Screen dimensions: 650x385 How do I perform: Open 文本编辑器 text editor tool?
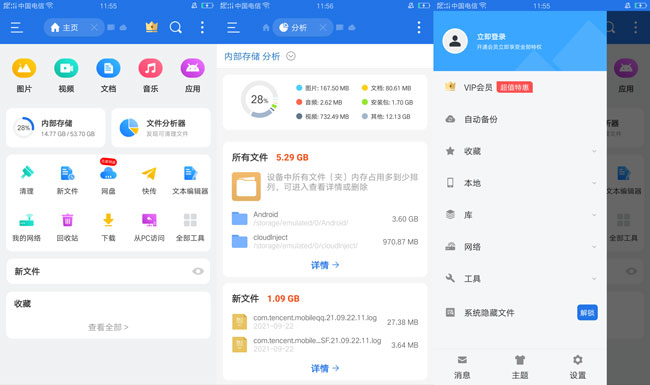pyautogui.click(x=190, y=180)
